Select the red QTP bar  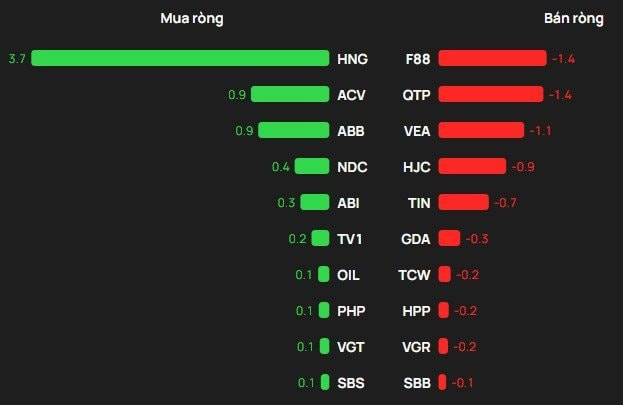tap(490, 94)
